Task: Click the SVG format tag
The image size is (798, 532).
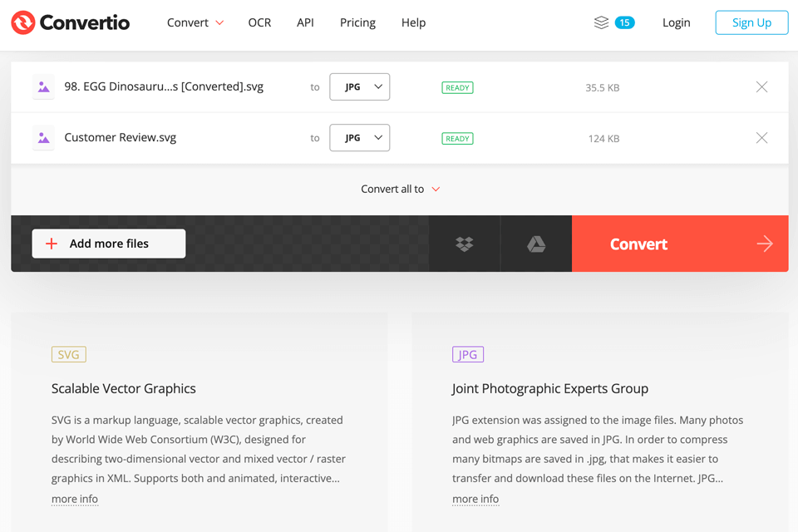Action: coord(69,354)
